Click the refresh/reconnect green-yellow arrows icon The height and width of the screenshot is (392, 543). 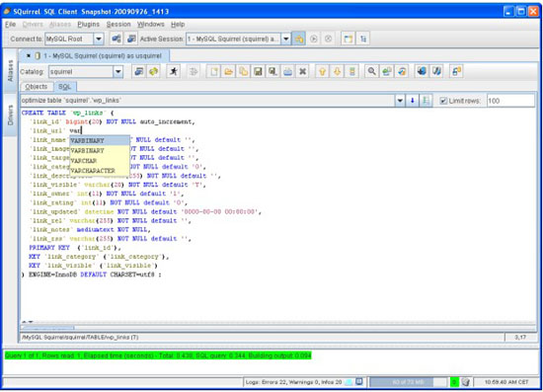pos(153,72)
